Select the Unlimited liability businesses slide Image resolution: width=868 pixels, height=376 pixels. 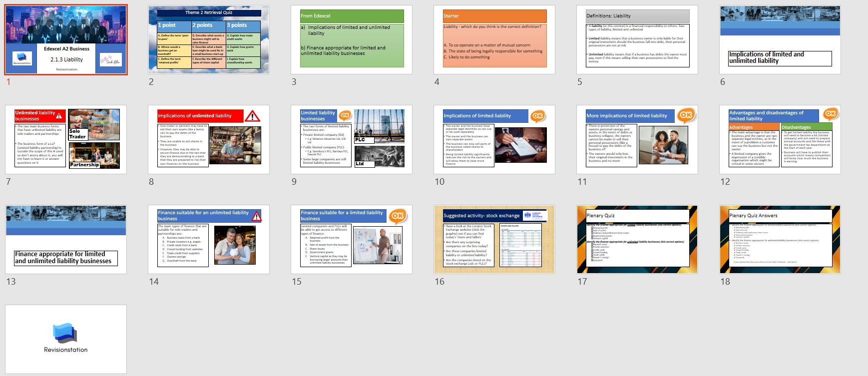click(66, 140)
